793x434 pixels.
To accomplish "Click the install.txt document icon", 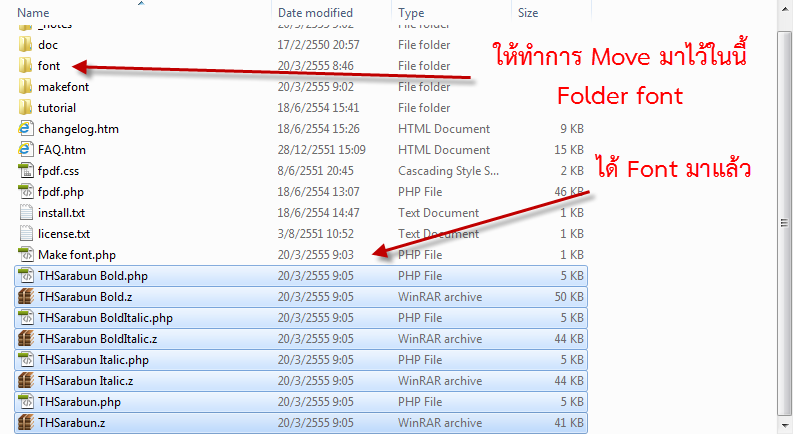I will pyautogui.click(x=26, y=212).
